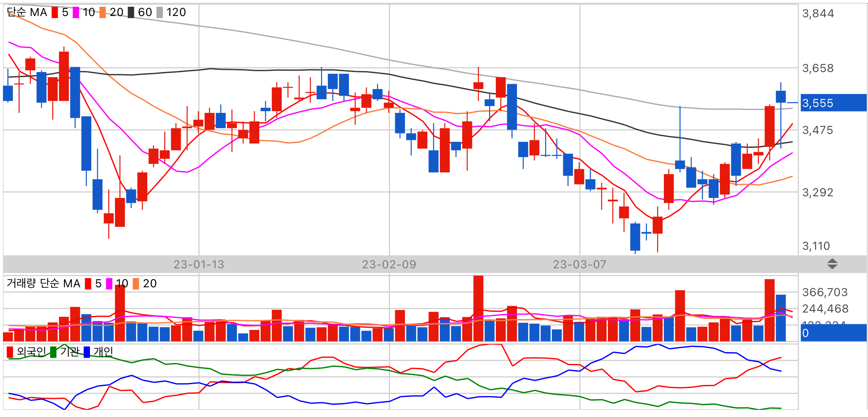The height and width of the screenshot is (417, 868).
Task: Click the red 5-day MA legend swatch
Action: [x=55, y=13]
